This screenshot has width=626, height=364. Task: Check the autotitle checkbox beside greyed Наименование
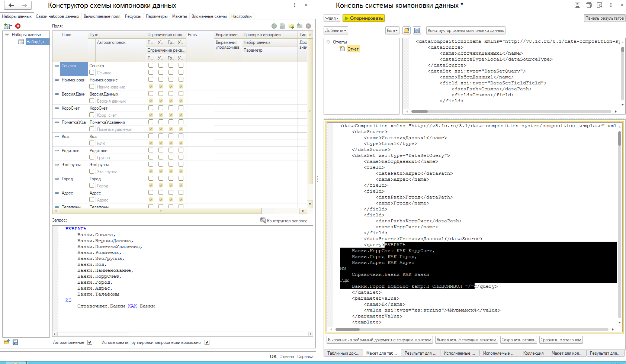coord(92,87)
